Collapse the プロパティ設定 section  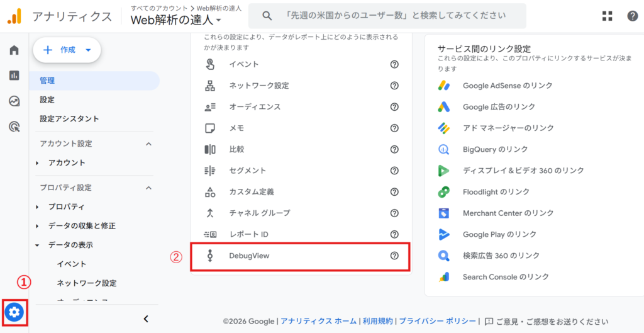point(148,188)
